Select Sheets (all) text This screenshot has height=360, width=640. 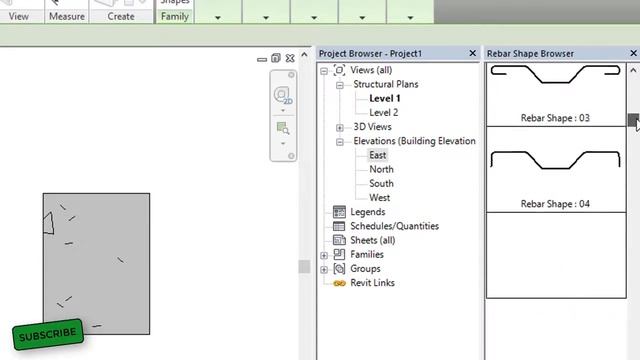click(373, 240)
